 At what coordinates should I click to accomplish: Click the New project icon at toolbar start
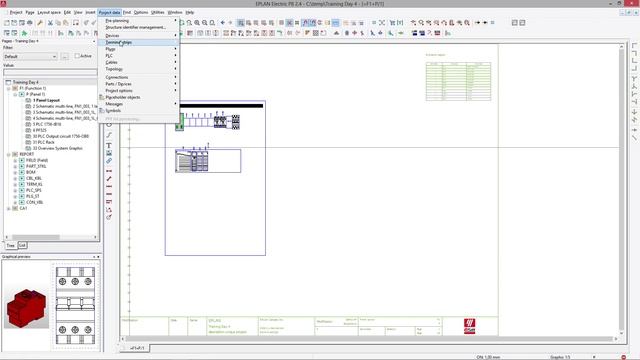coord(7,23)
